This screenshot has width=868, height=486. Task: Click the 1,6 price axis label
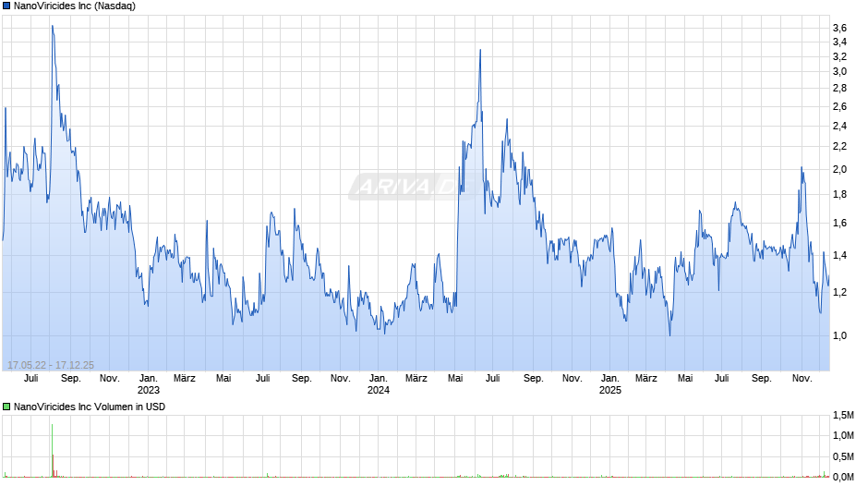[x=839, y=224]
